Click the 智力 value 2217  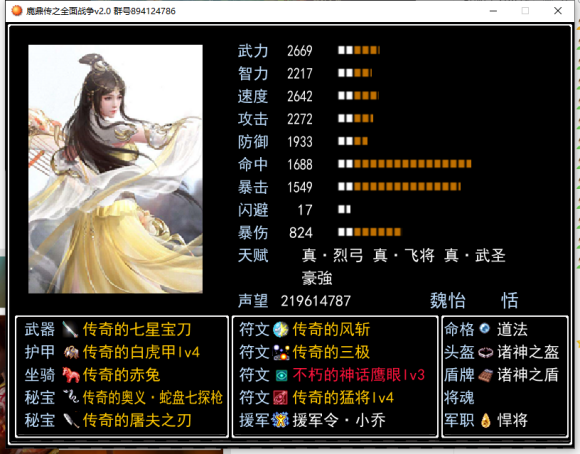300,74
